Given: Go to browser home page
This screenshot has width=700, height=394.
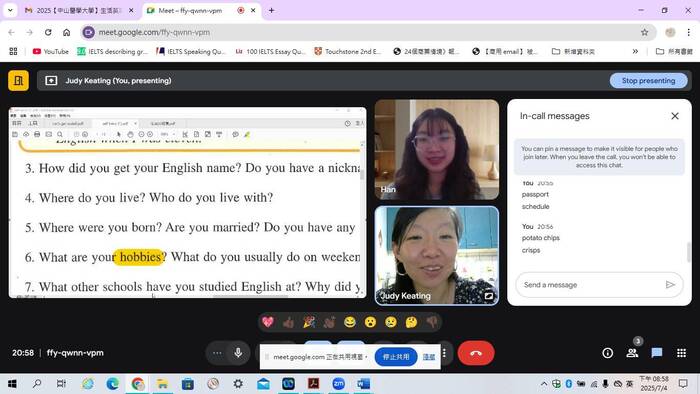Looking at the screenshot, I should 67,32.
